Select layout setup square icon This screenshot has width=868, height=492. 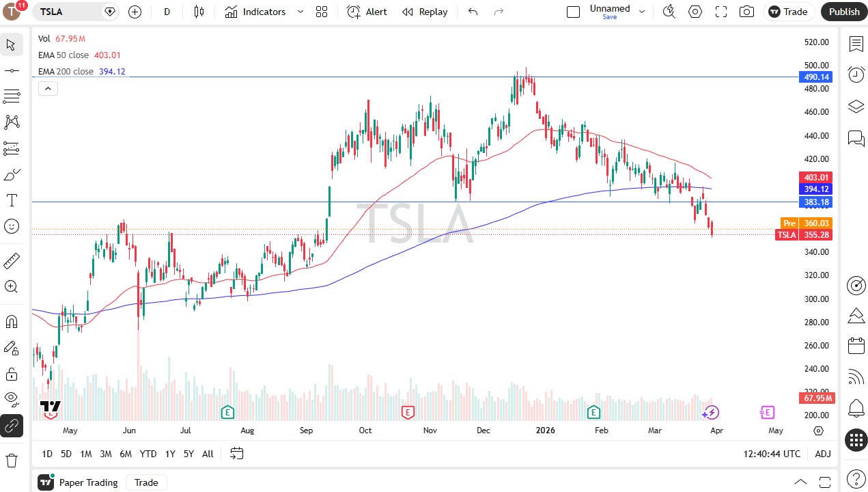574,12
